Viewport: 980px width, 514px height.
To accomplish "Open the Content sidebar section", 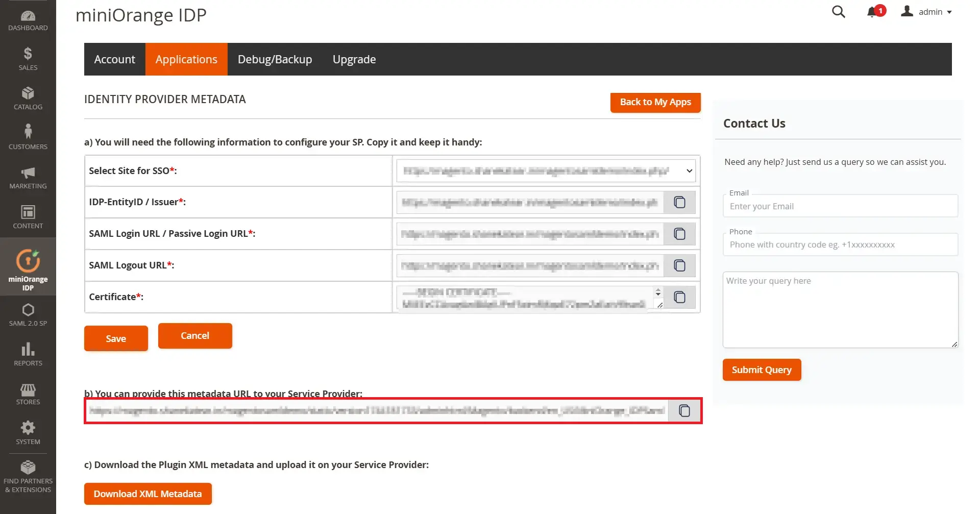I will [x=28, y=217].
